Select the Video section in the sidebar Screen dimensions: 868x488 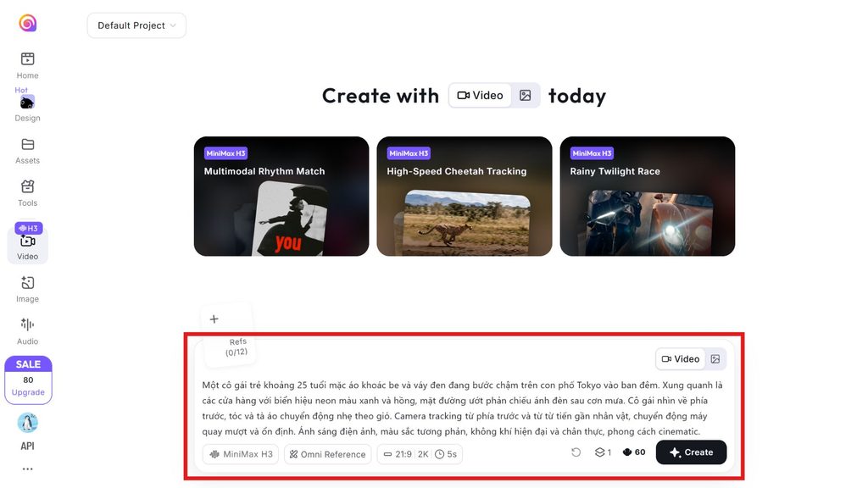(28, 247)
